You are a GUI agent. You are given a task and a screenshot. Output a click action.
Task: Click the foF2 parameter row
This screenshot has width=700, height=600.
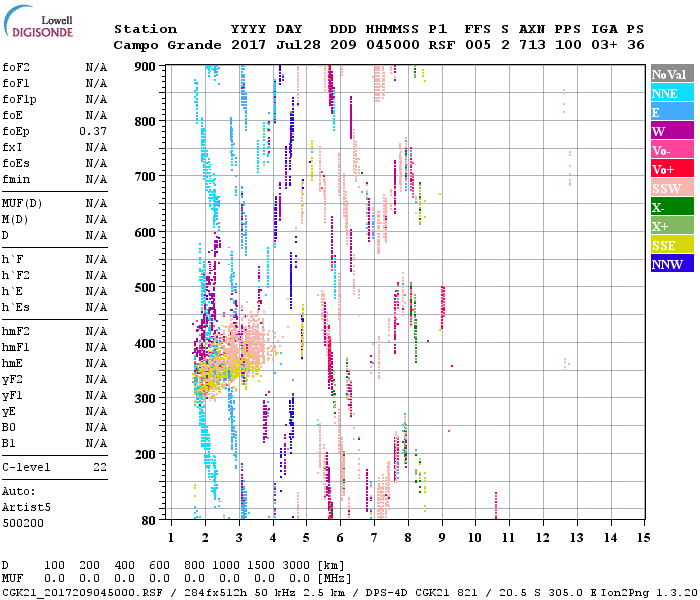54,67
